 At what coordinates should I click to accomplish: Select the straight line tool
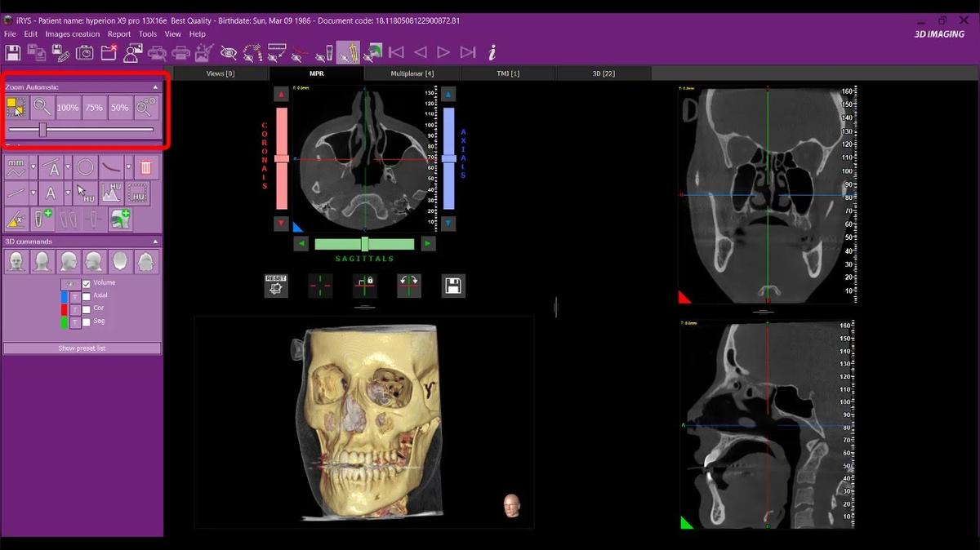point(16,193)
